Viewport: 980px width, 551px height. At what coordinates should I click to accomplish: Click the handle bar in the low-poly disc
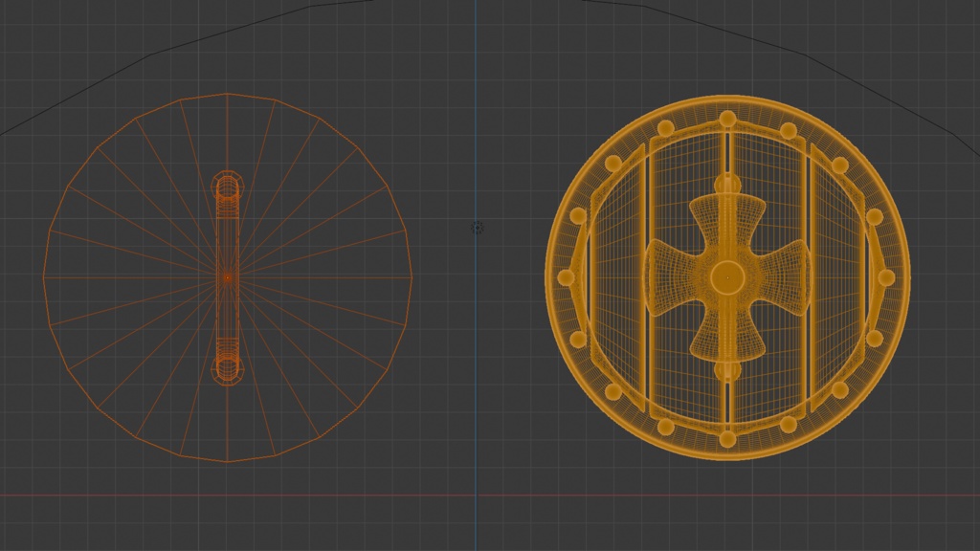point(227,277)
